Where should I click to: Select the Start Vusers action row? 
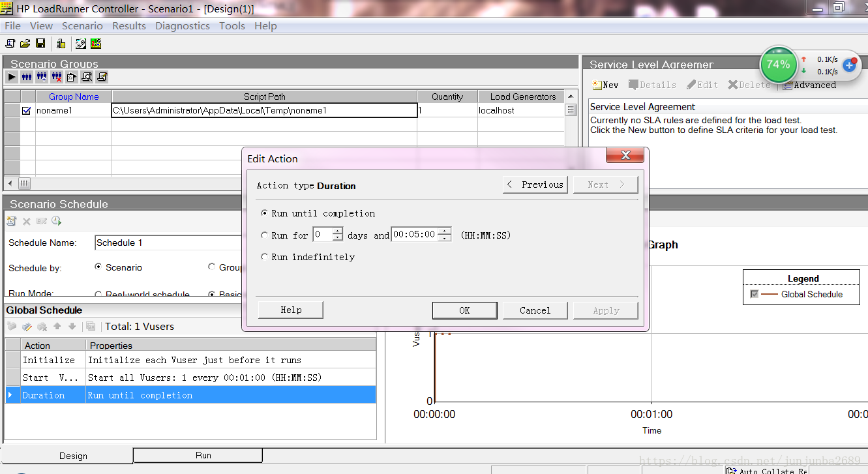click(190, 378)
